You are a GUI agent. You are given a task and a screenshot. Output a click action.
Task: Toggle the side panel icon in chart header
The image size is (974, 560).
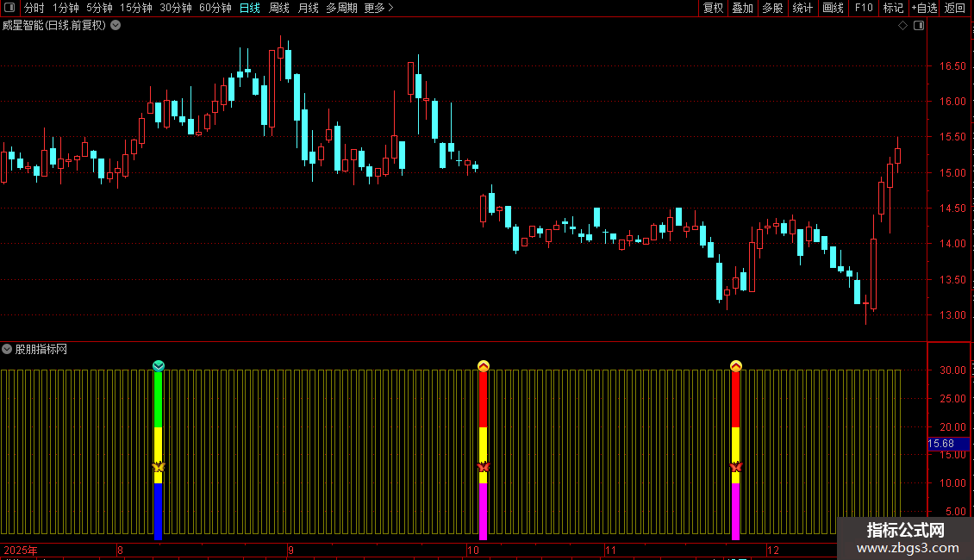(x=919, y=26)
